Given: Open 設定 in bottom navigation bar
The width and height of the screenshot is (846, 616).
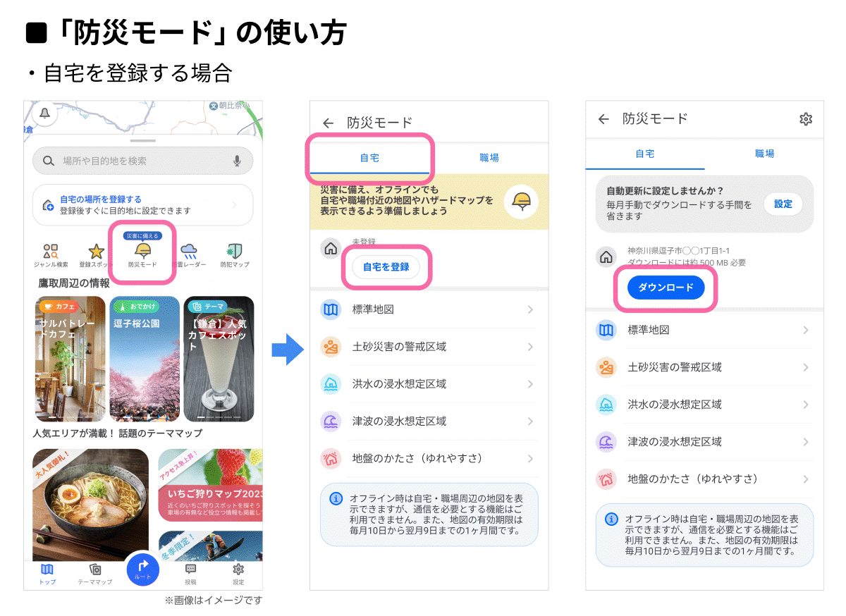Looking at the screenshot, I should tap(238, 574).
